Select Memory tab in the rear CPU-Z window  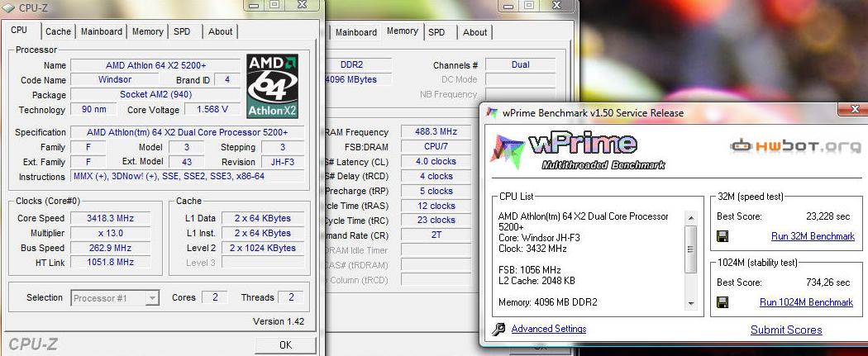click(x=403, y=31)
